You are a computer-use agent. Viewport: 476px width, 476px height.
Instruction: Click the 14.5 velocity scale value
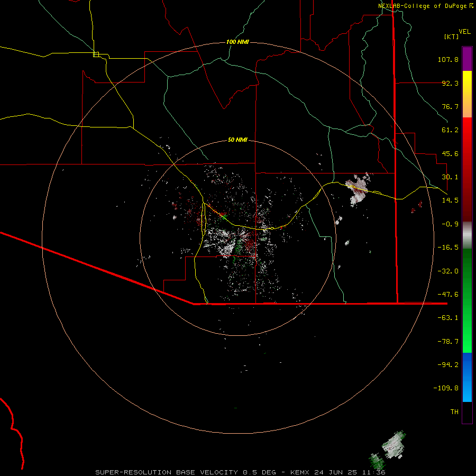[x=450, y=200]
